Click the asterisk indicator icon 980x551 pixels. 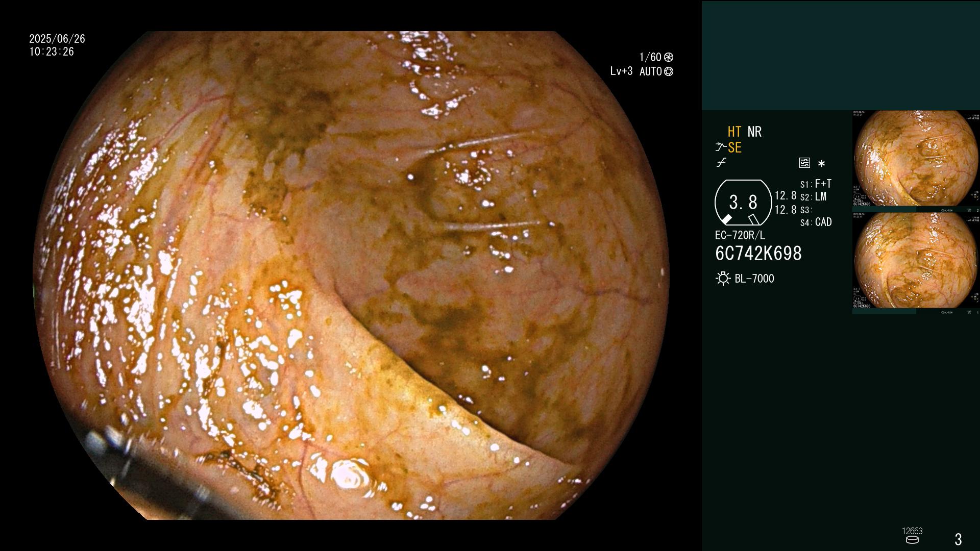(x=821, y=164)
